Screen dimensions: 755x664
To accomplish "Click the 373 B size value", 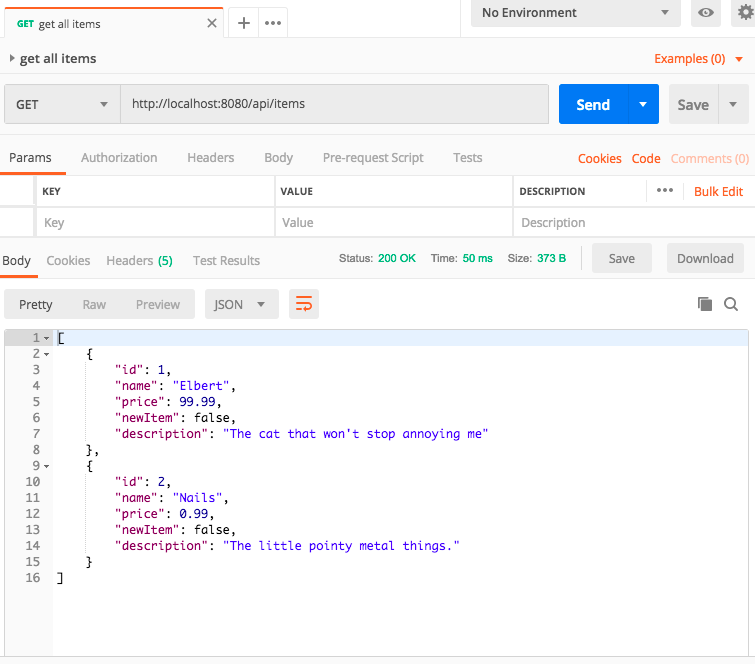I will tap(551, 258).
